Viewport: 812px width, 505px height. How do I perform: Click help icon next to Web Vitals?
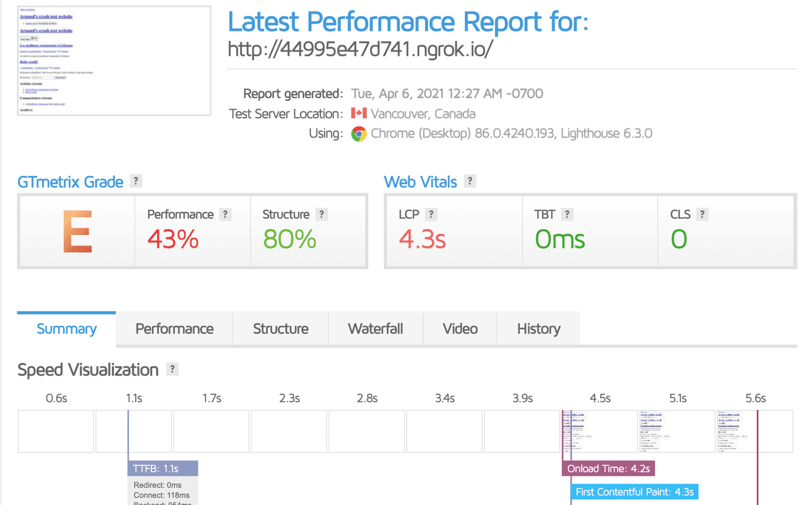point(470,181)
